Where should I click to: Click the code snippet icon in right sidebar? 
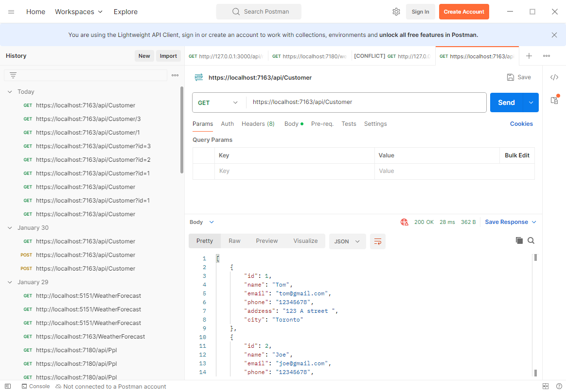click(x=554, y=77)
